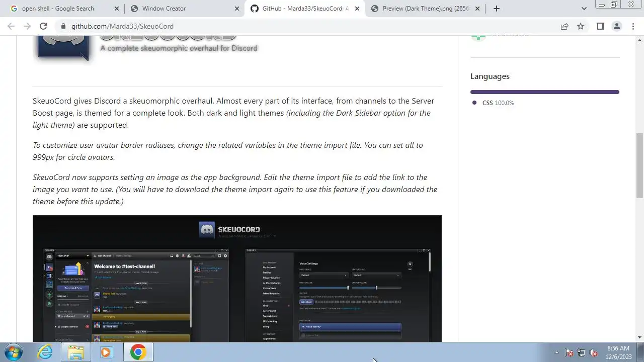The width and height of the screenshot is (644, 362).
Task: Click the scrollbar down arrow
Action: [x=639, y=338]
